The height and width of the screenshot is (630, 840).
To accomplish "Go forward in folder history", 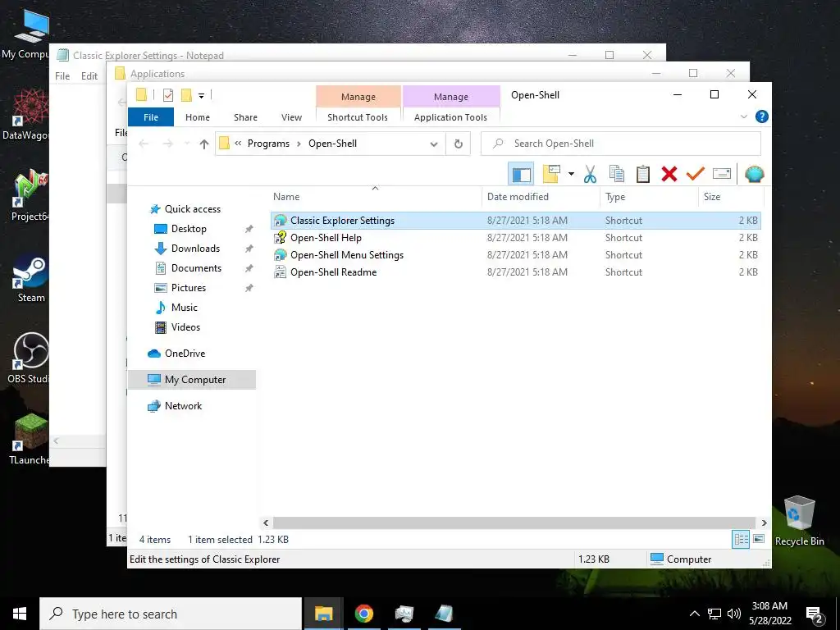I will click(x=167, y=144).
